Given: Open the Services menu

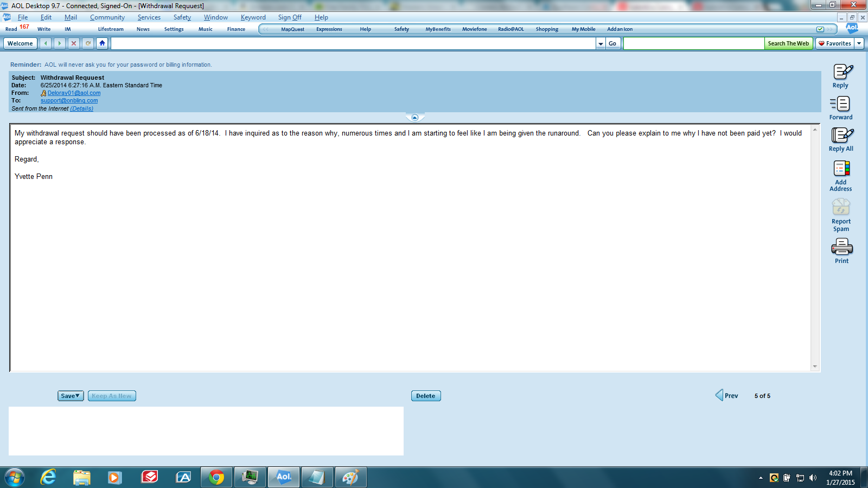Looking at the screenshot, I should (x=149, y=17).
